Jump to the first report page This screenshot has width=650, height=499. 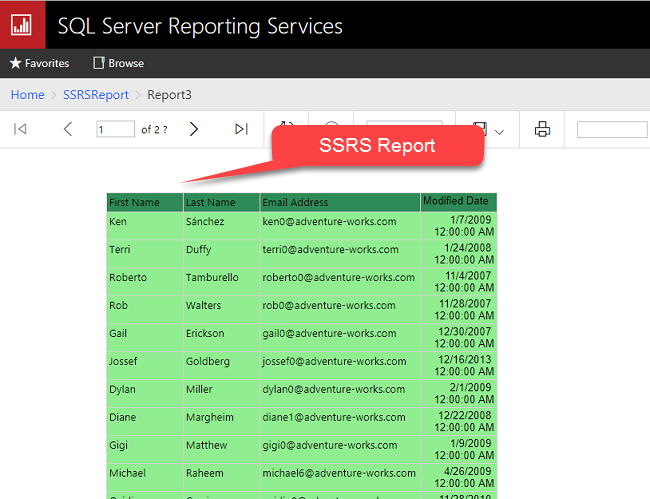20,129
